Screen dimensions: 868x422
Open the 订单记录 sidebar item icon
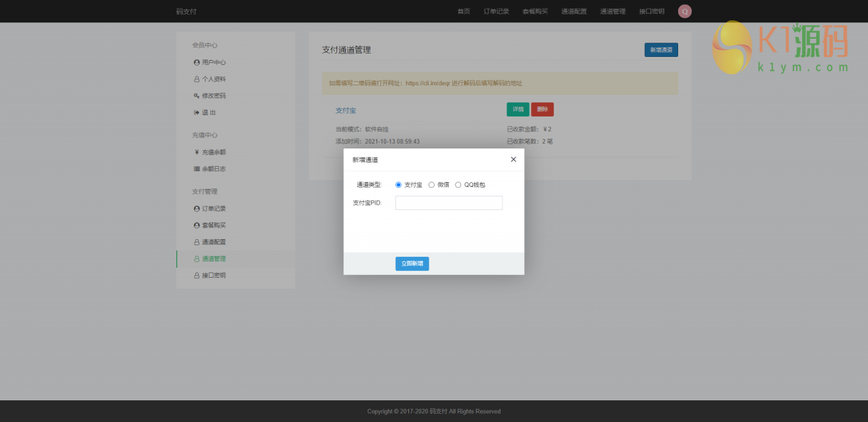point(196,208)
